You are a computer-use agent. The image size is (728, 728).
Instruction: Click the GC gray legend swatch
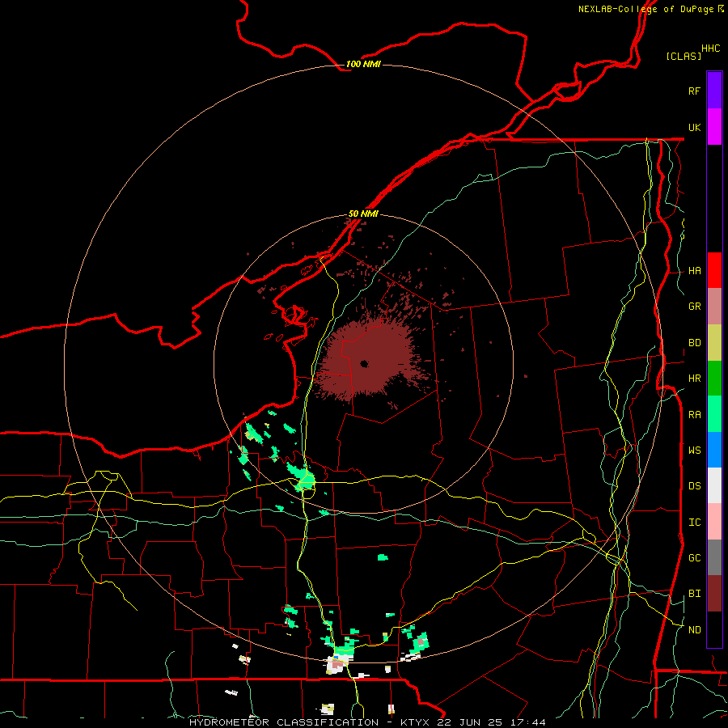[714, 557]
